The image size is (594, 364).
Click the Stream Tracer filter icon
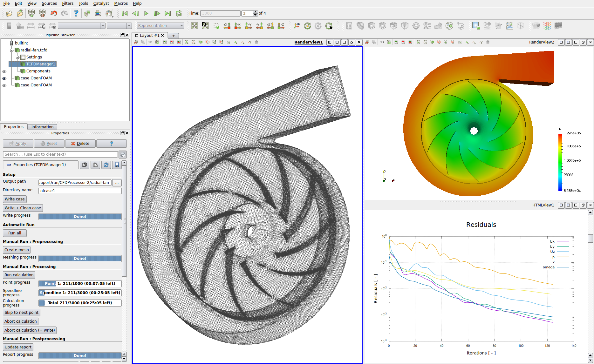(427, 26)
